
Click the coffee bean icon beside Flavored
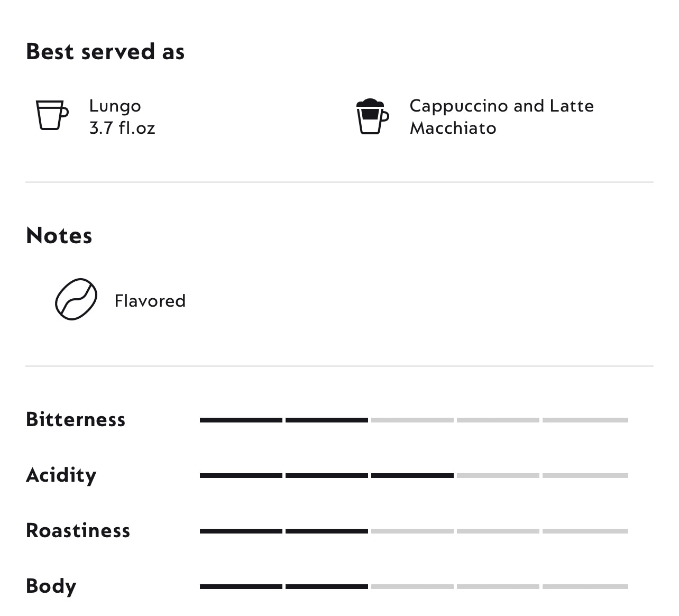(x=76, y=299)
